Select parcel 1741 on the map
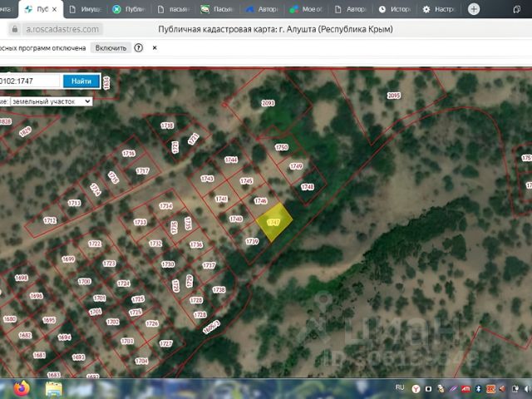The width and height of the screenshot is (532, 399). 221,199
